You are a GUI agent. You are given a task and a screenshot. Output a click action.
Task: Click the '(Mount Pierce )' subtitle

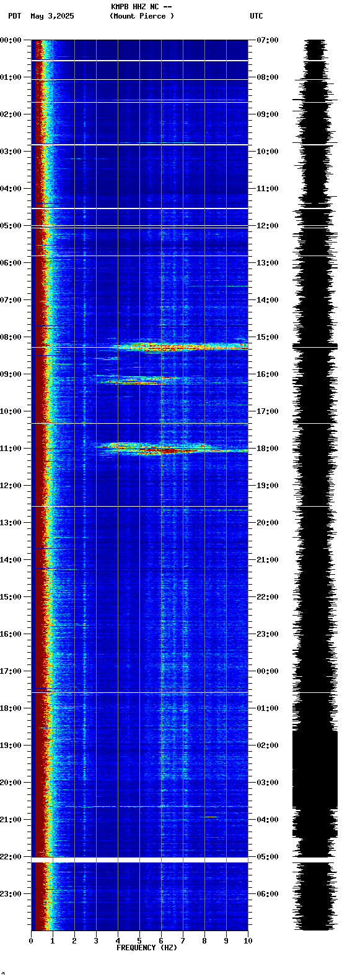click(142, 16)
